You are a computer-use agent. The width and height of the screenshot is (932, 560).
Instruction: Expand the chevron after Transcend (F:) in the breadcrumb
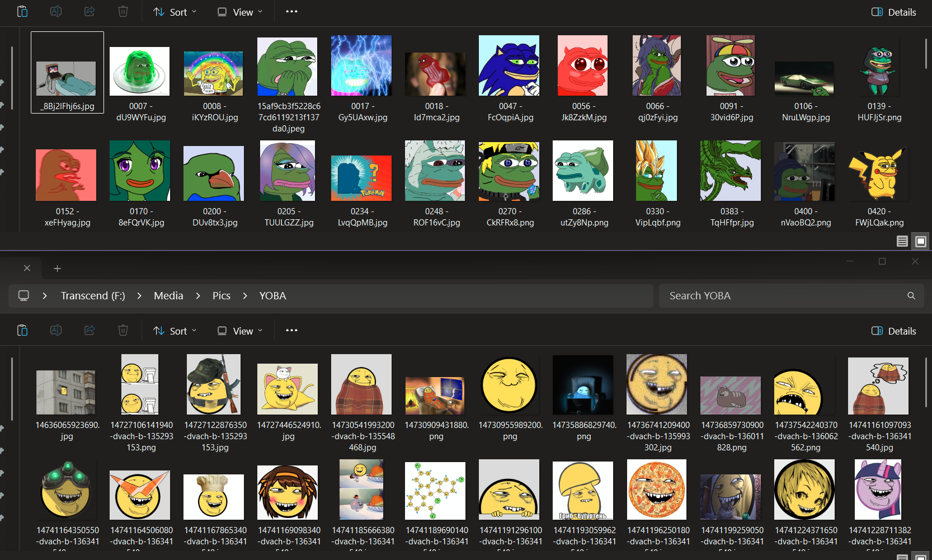click(139, 295)
